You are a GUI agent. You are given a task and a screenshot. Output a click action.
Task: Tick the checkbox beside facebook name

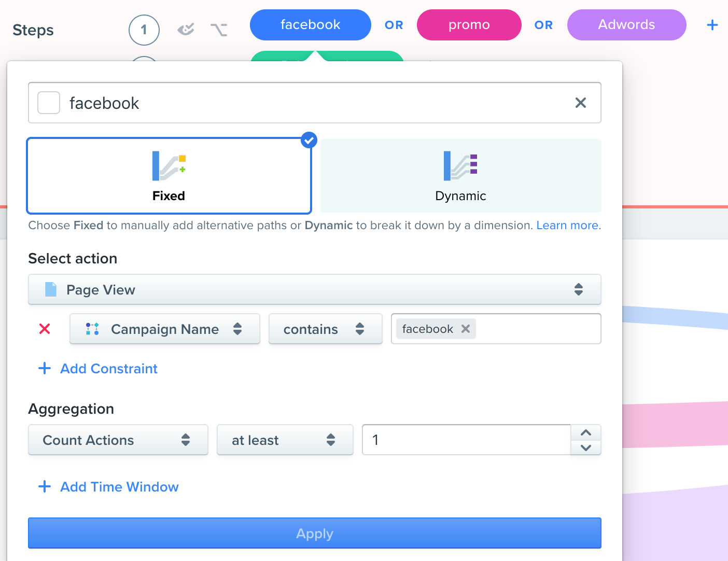[49, 103]
